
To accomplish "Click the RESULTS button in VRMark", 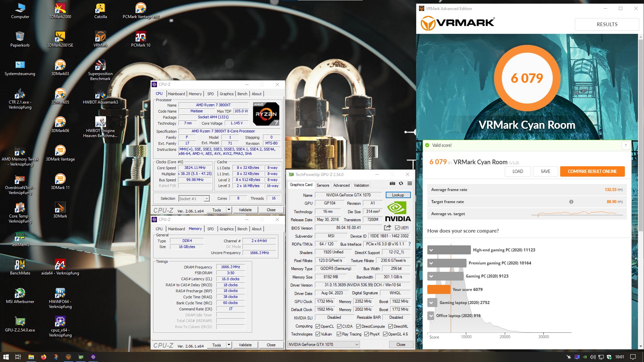I will coord(607,24).
